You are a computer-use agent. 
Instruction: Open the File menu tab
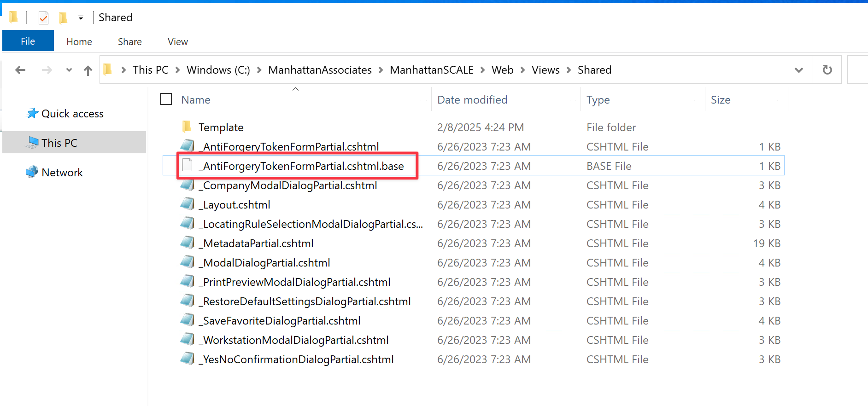coord(28,41)
